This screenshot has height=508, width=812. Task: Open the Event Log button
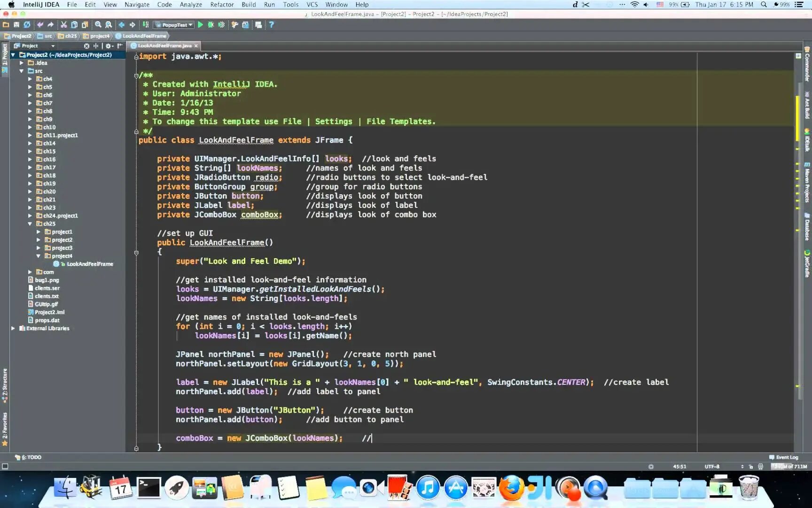click(x=784, y=457)
